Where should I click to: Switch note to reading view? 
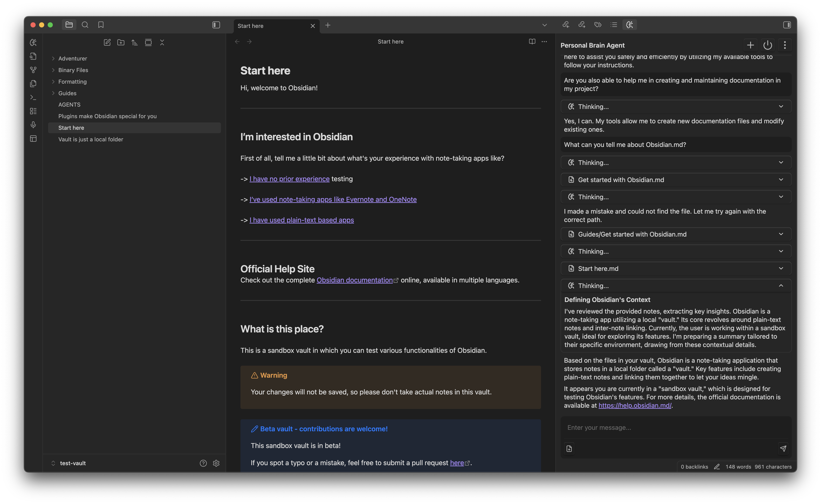click(x=532, y=42)
